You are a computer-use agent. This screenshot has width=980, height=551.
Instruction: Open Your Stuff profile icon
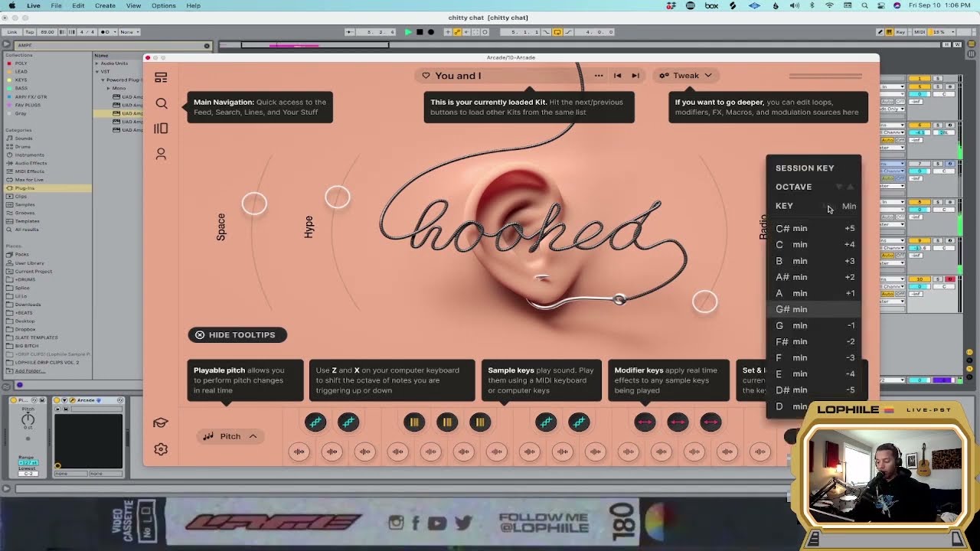pyautogui.click(x=161, y=154)
